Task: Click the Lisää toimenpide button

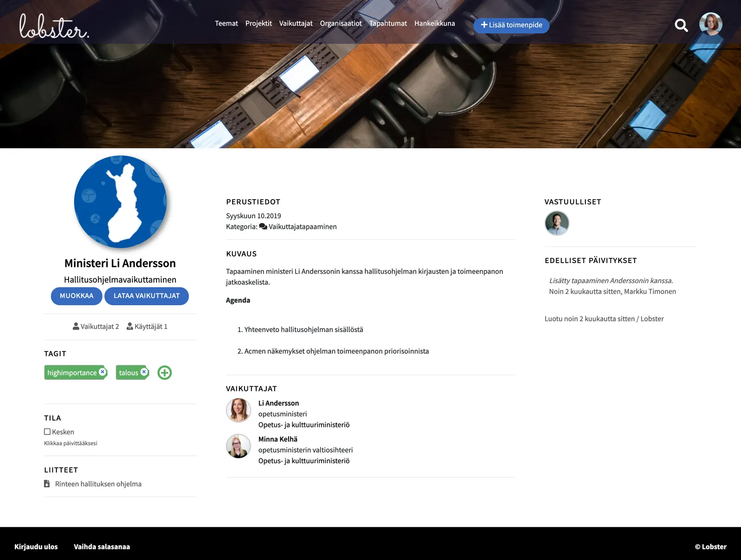Action: coord(511,25)
